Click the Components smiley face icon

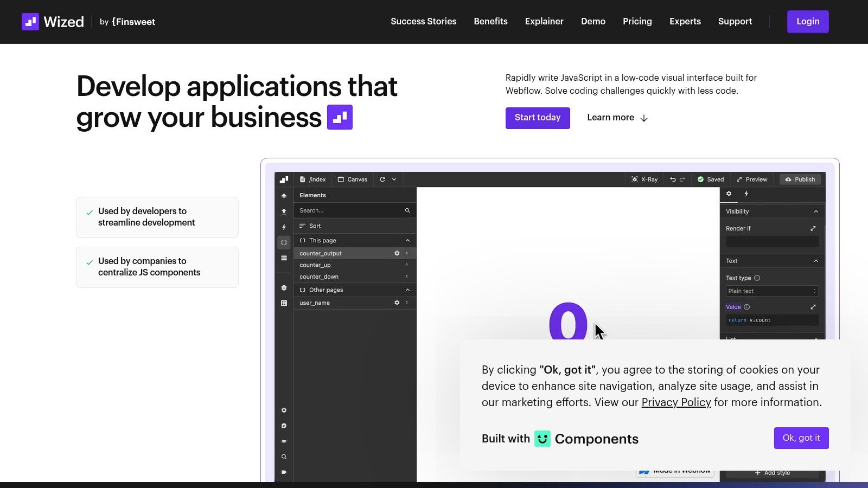[542, 439]
